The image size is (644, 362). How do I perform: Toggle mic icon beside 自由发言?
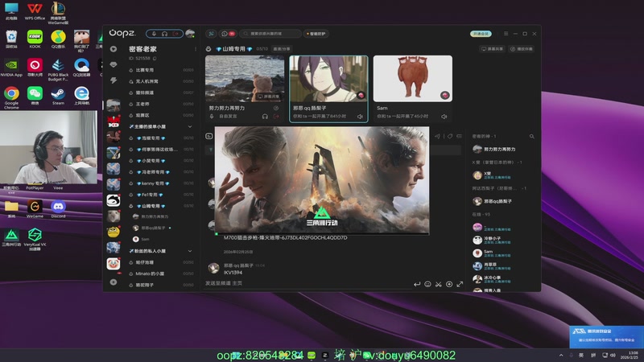click(212, 117)
